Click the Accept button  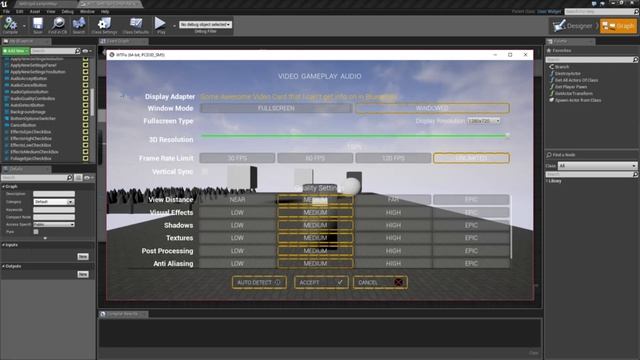321,282
